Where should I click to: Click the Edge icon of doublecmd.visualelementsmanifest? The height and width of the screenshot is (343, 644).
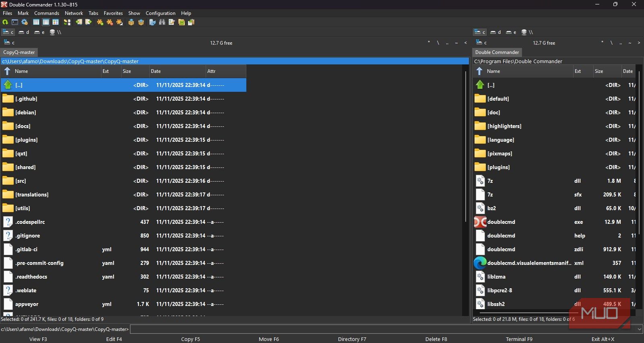coord(480,263)
